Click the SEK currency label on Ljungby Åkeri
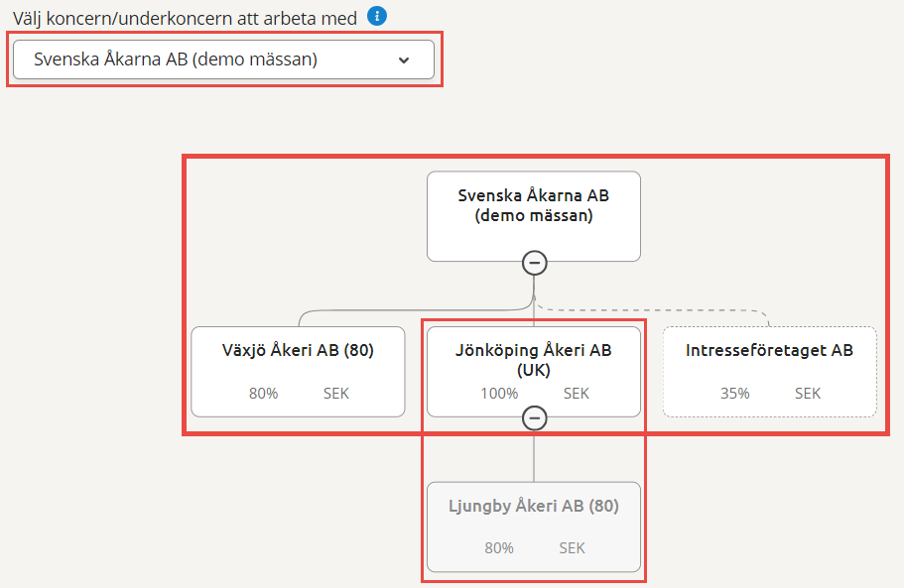Viewport: 904px width, 588px height. 572,547
